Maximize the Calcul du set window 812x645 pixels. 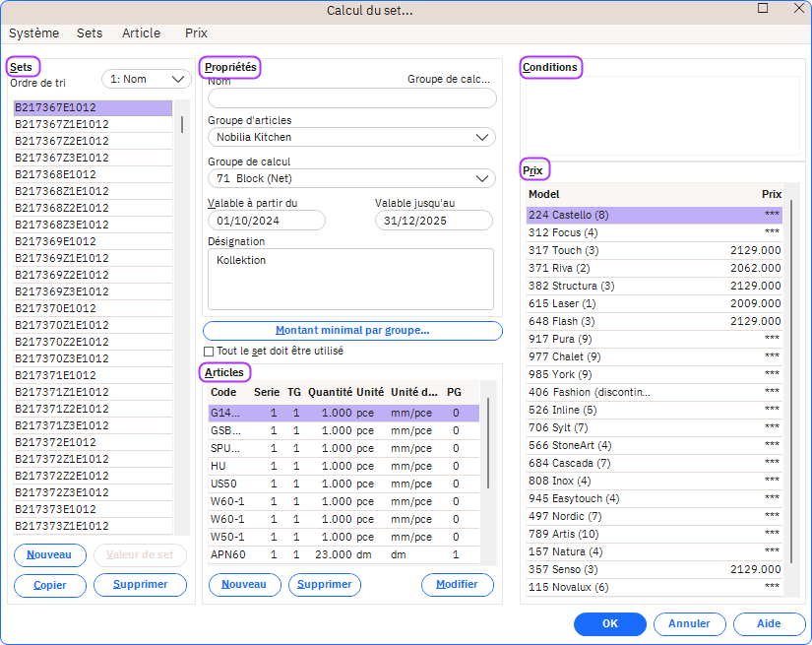[x=763, y=8]
